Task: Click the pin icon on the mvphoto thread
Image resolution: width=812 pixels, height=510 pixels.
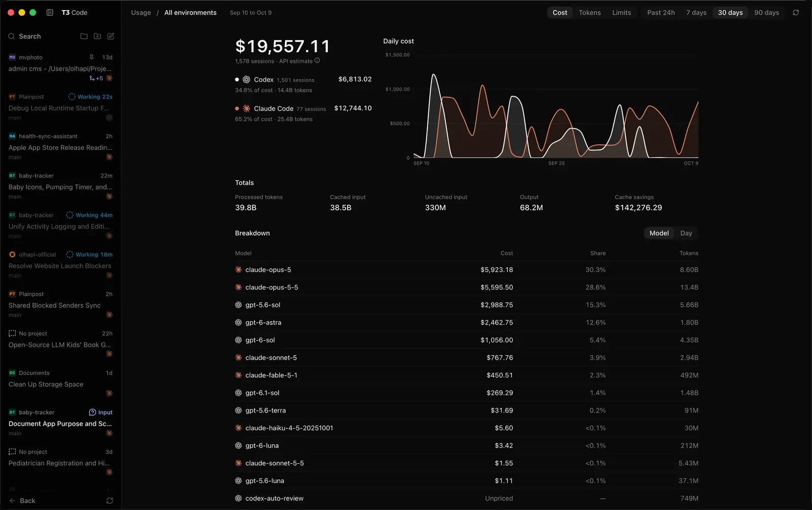Action: coord(92,57)
